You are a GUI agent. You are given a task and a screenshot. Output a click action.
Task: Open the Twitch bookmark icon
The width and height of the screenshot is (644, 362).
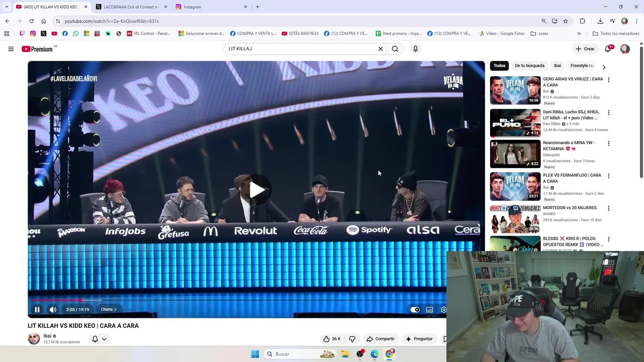point(22,34)
